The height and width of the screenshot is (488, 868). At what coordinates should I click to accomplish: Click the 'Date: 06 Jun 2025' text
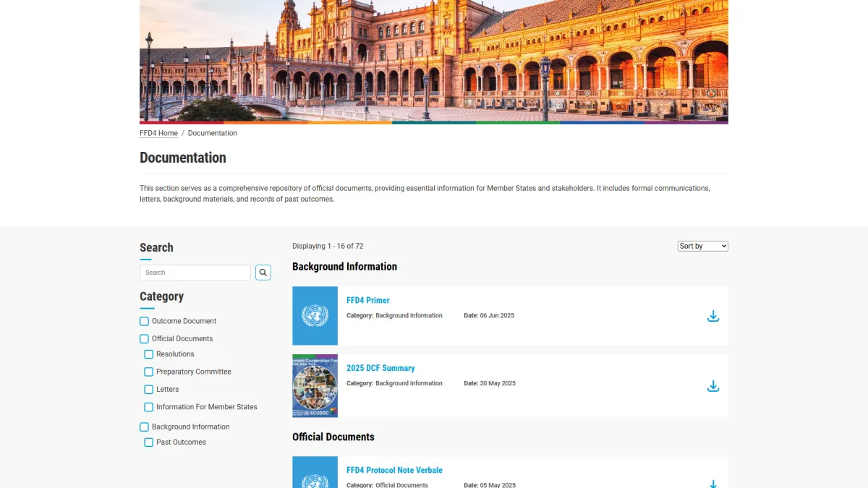click(x=489, y=315)
